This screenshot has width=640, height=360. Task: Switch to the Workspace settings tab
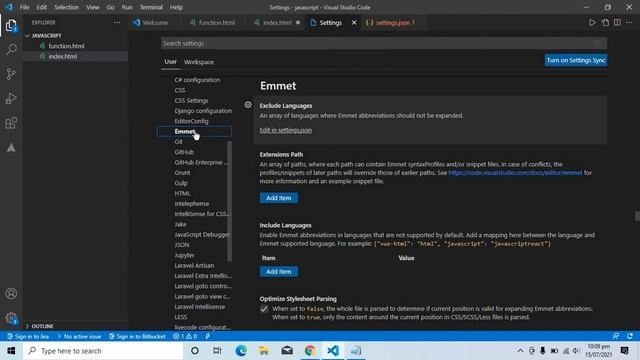pyautogui.click(x=199, y=62)
